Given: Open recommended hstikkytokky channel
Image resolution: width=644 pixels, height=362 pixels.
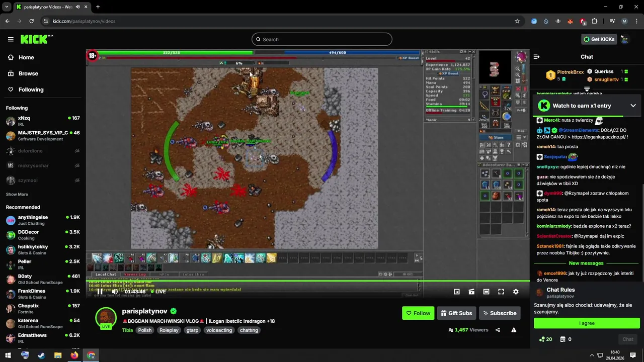Looking at the screenshot, I should [x=43, y=250].
